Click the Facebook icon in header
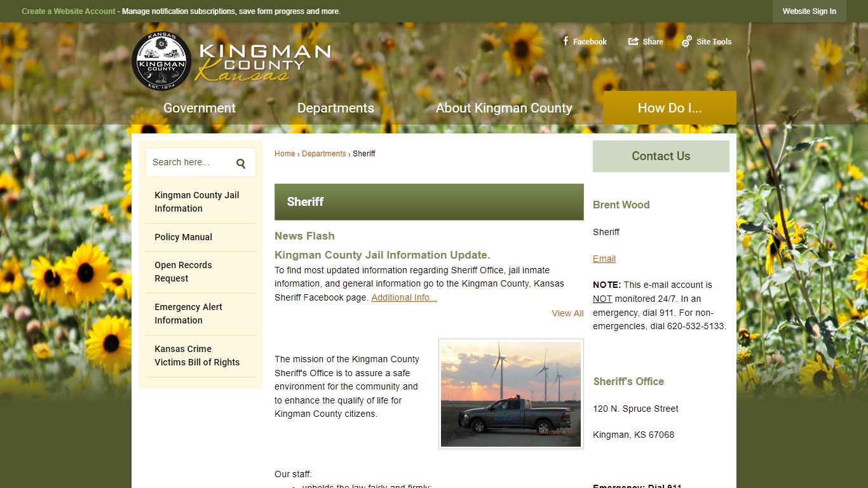 point(566,41)
